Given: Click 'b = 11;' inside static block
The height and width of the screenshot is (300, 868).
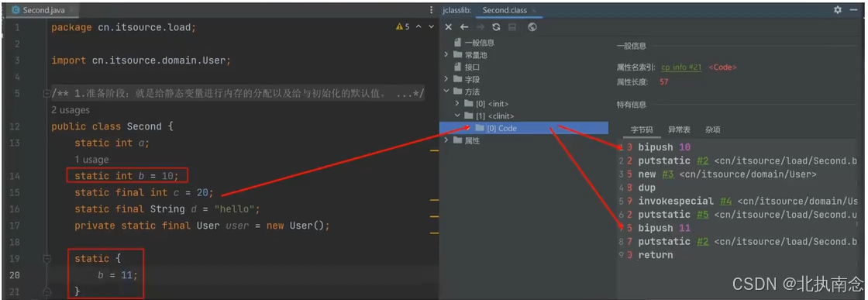Looking at the screenshot, I should 117,274.
